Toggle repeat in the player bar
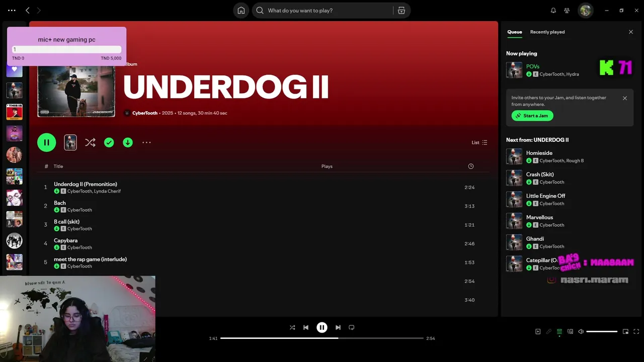 352,327
